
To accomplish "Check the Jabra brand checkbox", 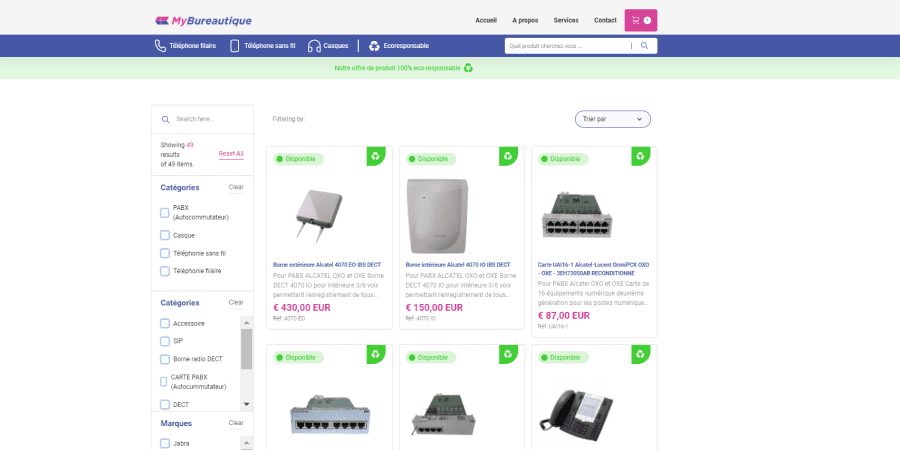I will click(x=165, y=444).
